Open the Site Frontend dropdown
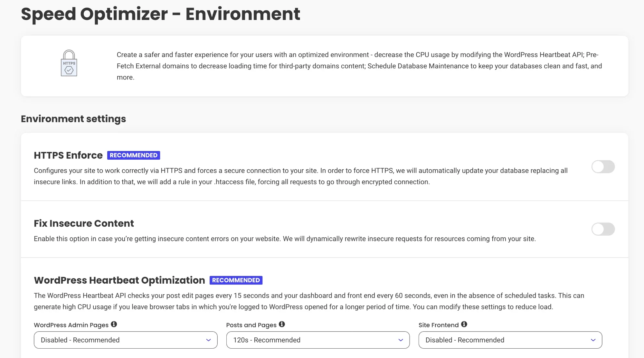The image size is (644, 358). [x=510, y=340]
